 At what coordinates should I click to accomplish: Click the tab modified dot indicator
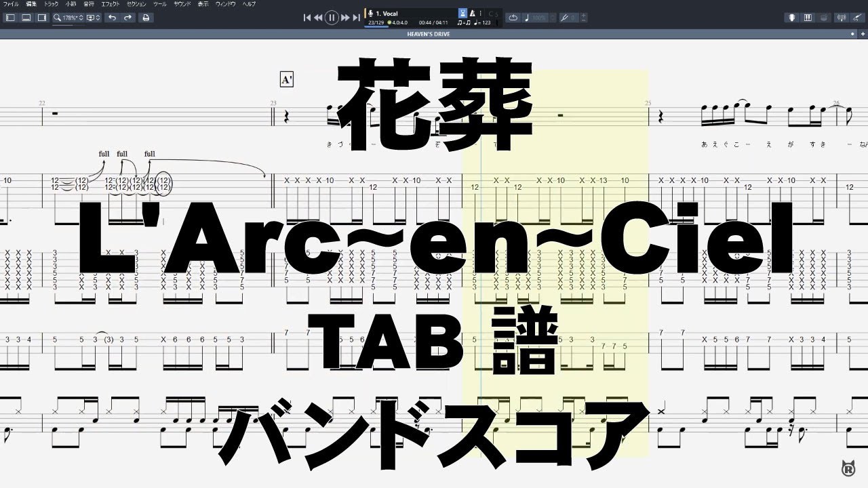coord(852,34)
